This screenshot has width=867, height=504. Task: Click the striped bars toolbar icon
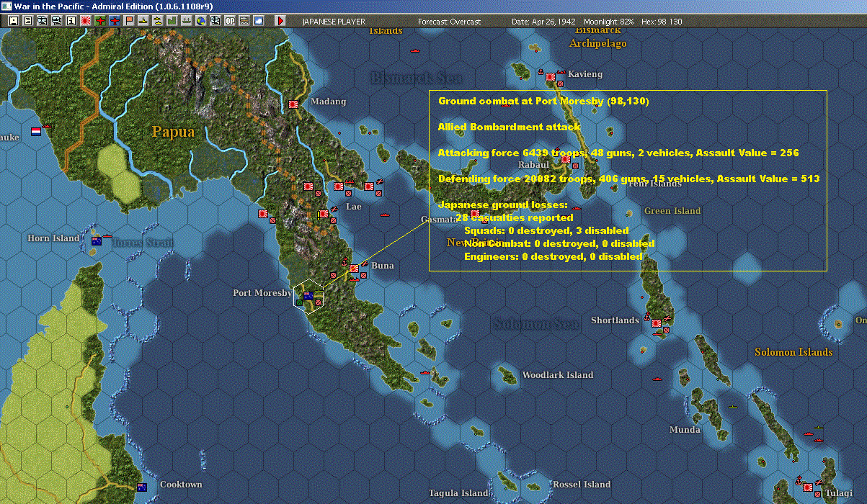click(244, 21)
